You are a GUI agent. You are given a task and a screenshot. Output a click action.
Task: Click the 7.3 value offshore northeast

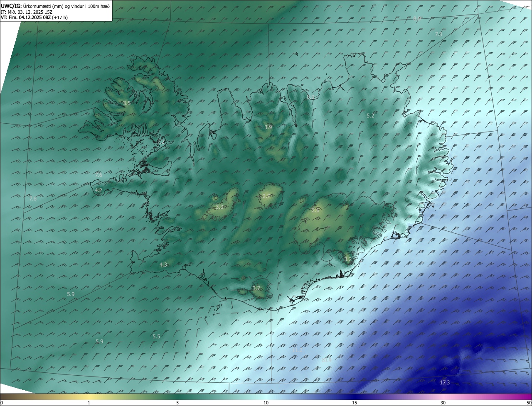point(438,34)
